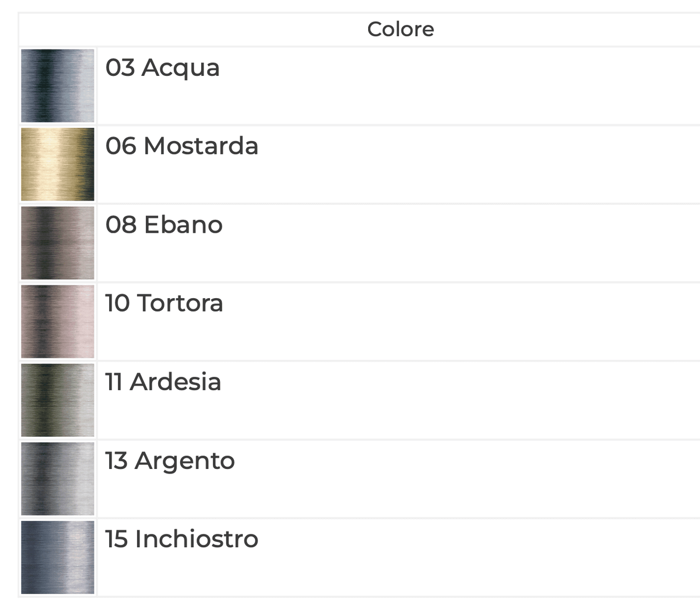
Task: Click the 06 Mostarda label text
Action: click(182, 146)
